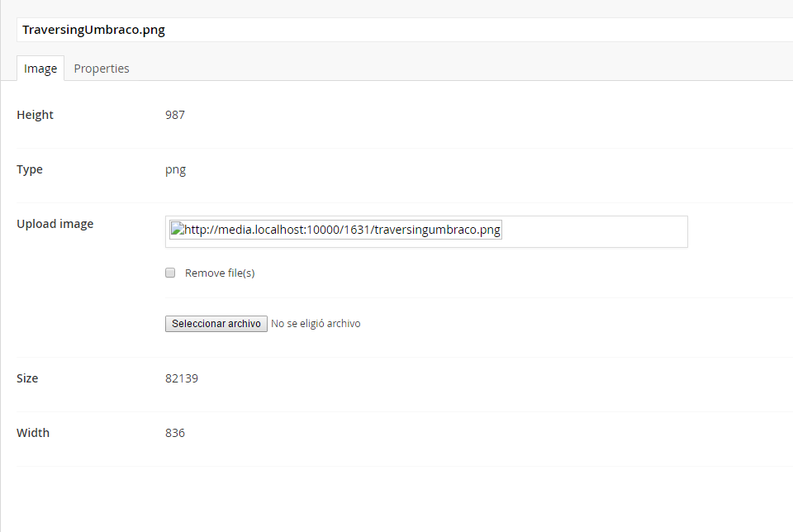Click the Upload image label
The image size is (793, 532).
click(x=55, y=224)
